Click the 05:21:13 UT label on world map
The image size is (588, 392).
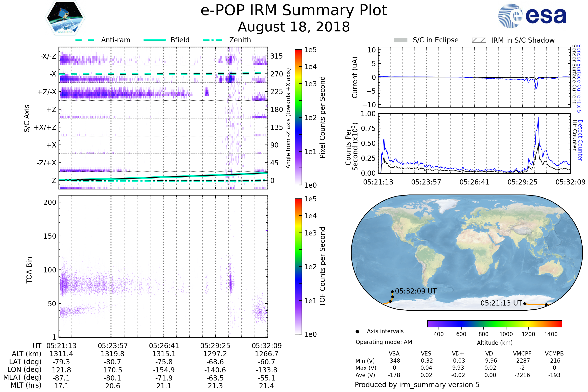501,303
